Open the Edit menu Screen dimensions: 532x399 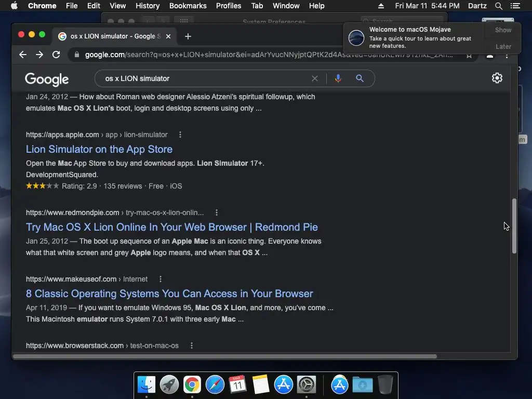click(x=94, y=6)
